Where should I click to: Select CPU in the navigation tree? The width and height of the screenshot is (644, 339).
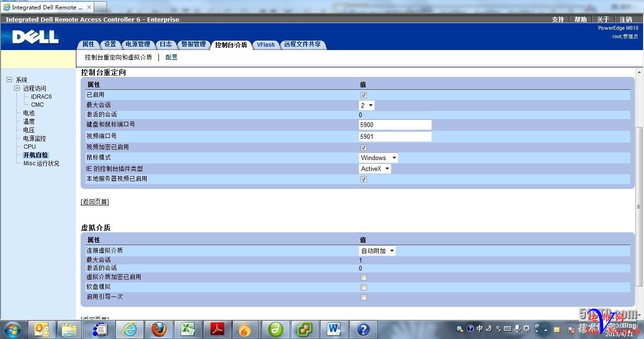[30, 146]
